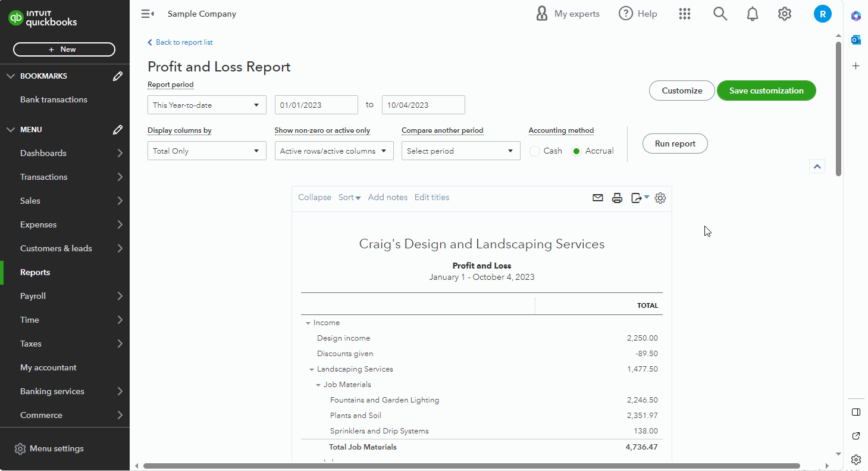Viewport: 868px width, 471px height.
Task: Open QuickBooks global search
Action: pyautogui.click(x=720, y=13)
